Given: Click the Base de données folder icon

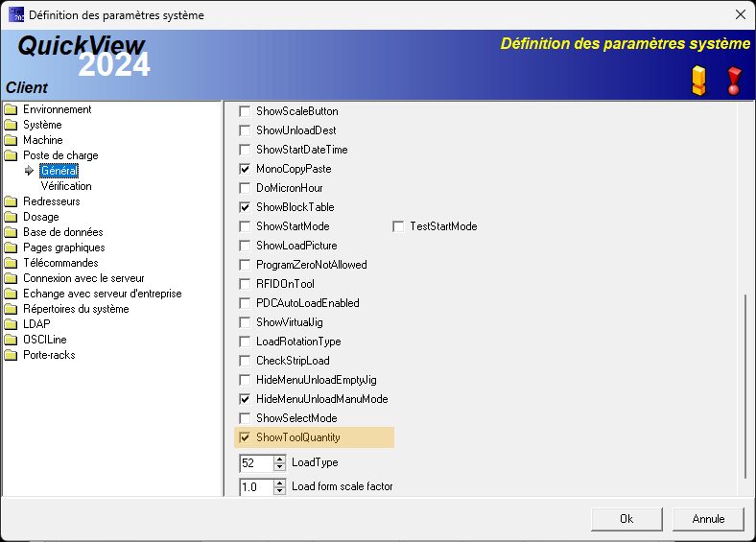Looking at the screenshot, I should coord(11,232).
